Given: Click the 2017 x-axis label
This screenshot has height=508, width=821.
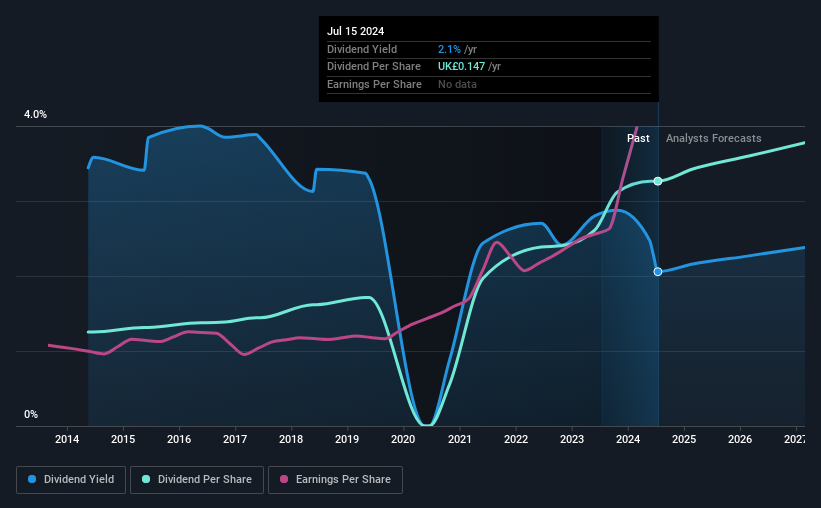Looking at the screenshot, I should pos(235,439).
